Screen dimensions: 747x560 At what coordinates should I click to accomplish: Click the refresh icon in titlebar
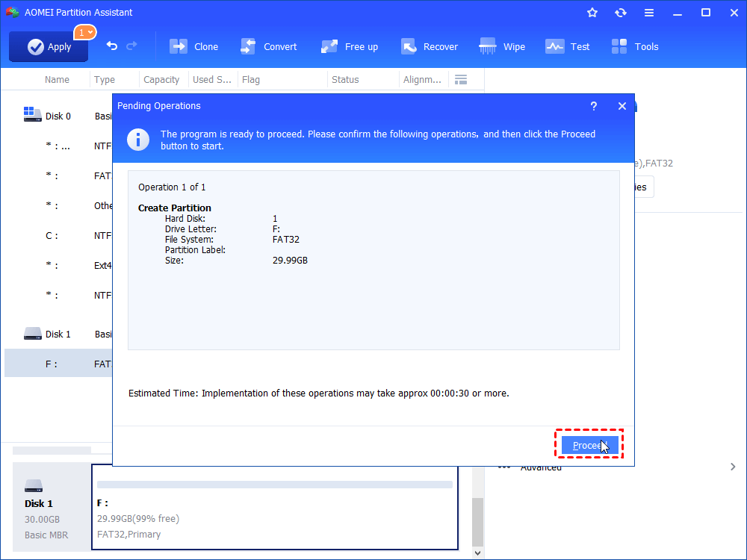pyautogui.click(x=621, y=12)
